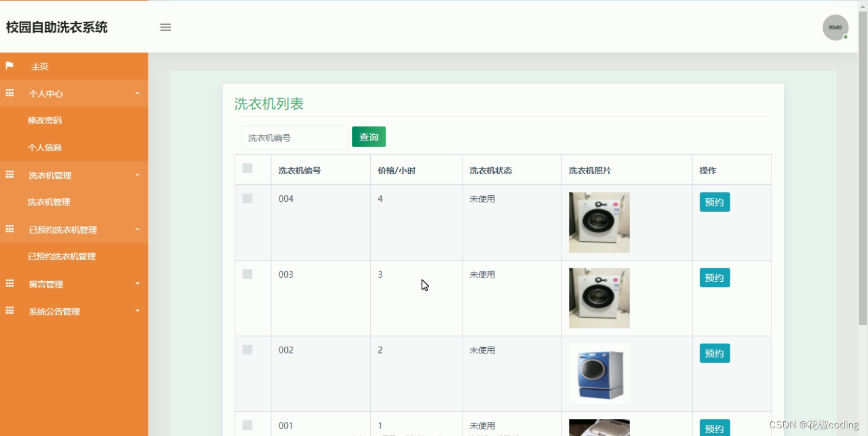Open the user avatar at top right
The image size is (868, 436).
(x=835, y=27)
